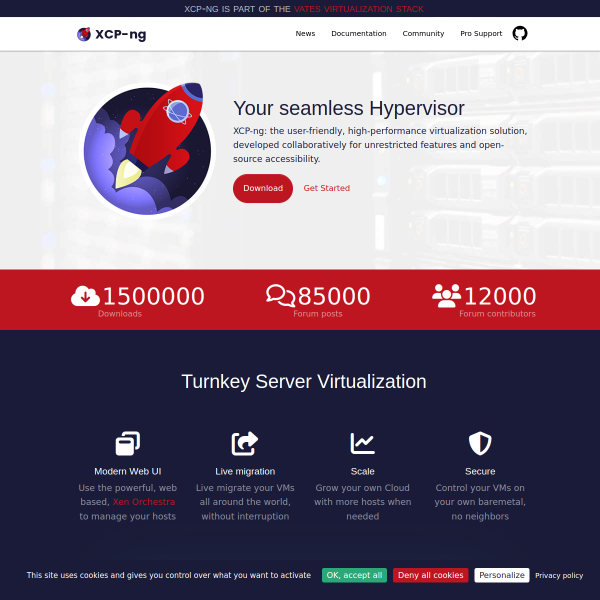The height and width of the screenshot is (600, 600).
Task: Click the 'Scale' feature title
Action: 362,471
